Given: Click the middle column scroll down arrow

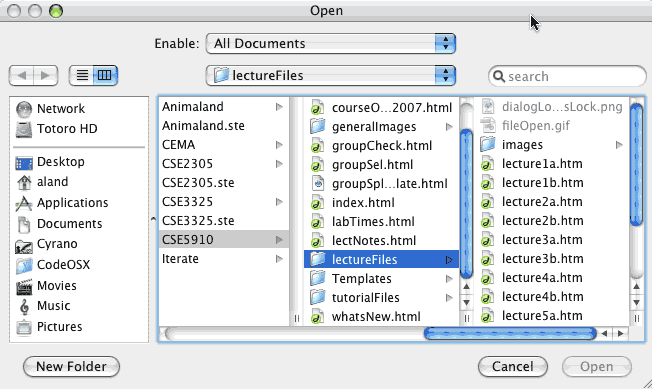Looking at the screenshot, I should pos(467,303).
